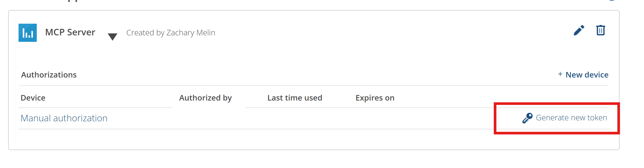644x168 pixels.
Task: Edit the MCP Server app with pencil icon
Action: pos(579,30)
